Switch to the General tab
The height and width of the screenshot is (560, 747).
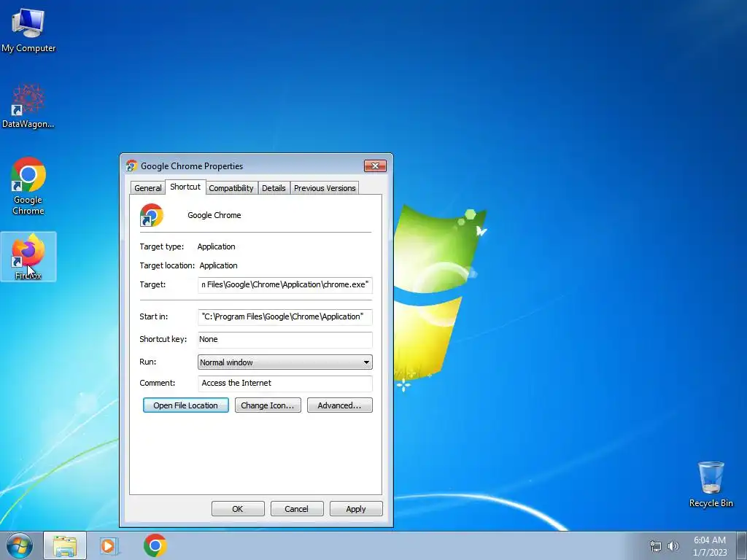147,188
